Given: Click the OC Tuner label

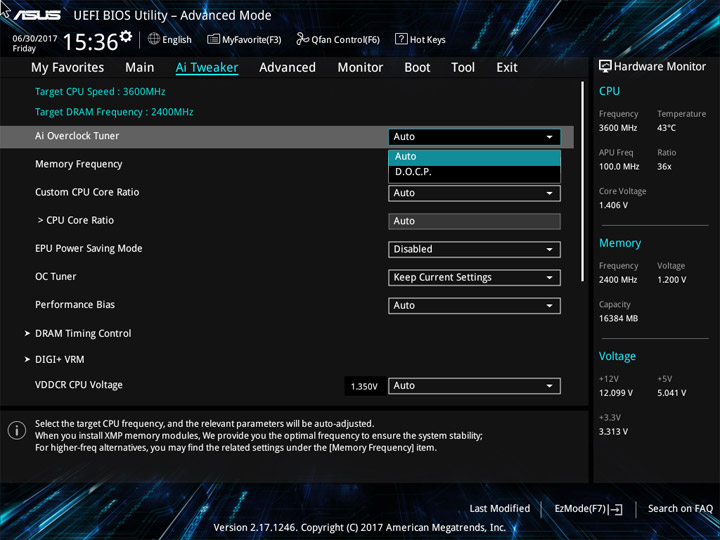Looking at the screenshot, I should click(56, 276).
